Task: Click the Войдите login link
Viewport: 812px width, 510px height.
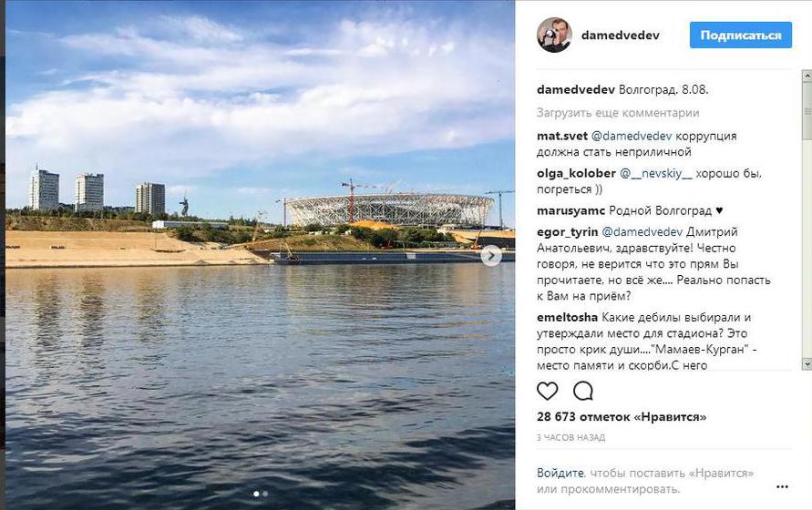Action: pos(560,473)
